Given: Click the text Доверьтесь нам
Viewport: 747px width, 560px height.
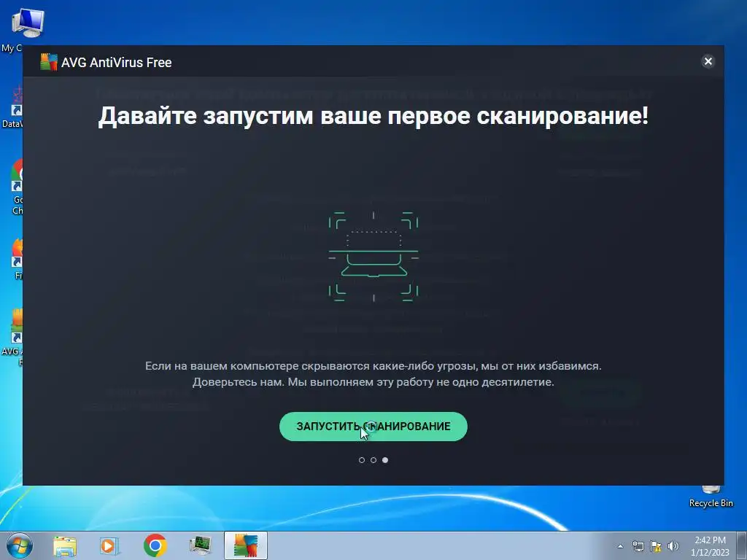Looking at the screenshot, I should (239, 382).
